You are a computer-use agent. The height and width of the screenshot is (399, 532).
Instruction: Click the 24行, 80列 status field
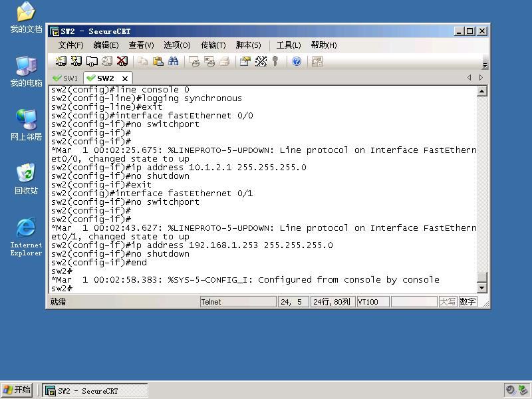pos(332,302)
